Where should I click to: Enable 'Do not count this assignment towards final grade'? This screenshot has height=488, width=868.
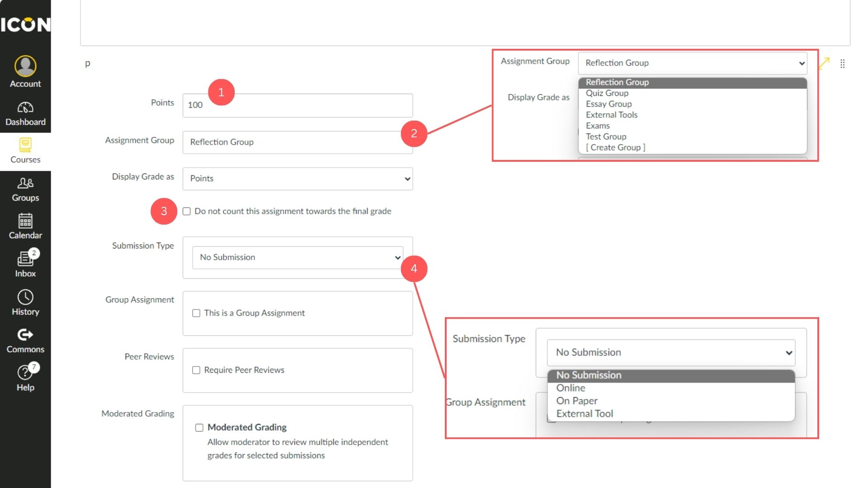tap(187, 211)
